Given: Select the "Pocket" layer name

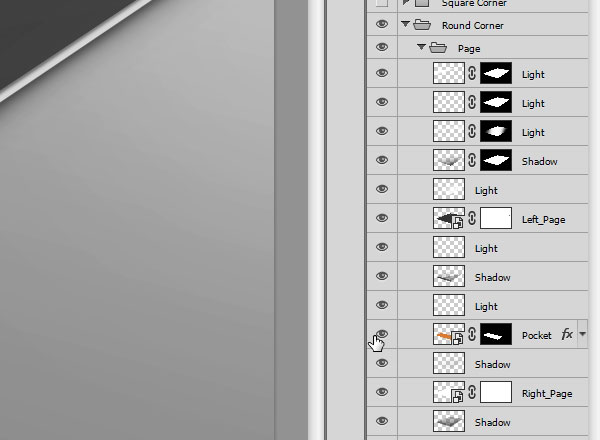Looking at the screenshot, I should click(536, 336).
